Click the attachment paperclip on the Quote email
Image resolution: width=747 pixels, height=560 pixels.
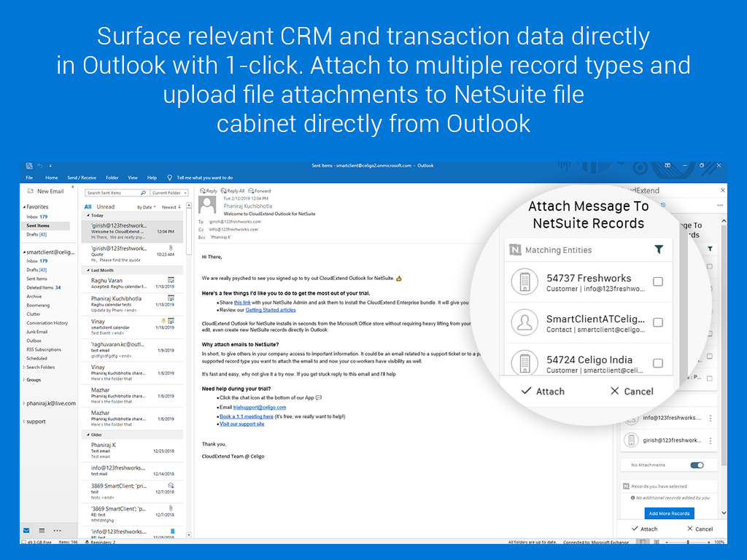pyautogui.click(x=171, y=248)
